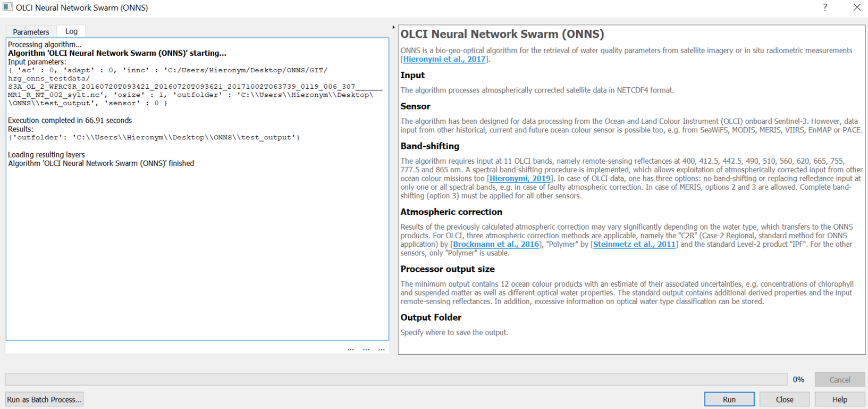This screenshot has width=868, height=409.
Task: Click the final 'Algorithm ... finished' log line
Action: (x=101, y=164)
